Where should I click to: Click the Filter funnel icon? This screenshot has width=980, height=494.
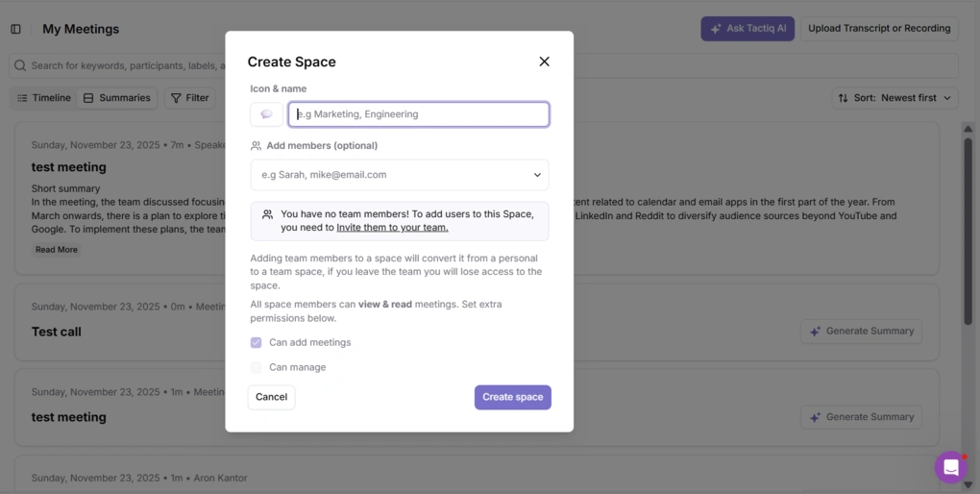[x=176, y=98]
